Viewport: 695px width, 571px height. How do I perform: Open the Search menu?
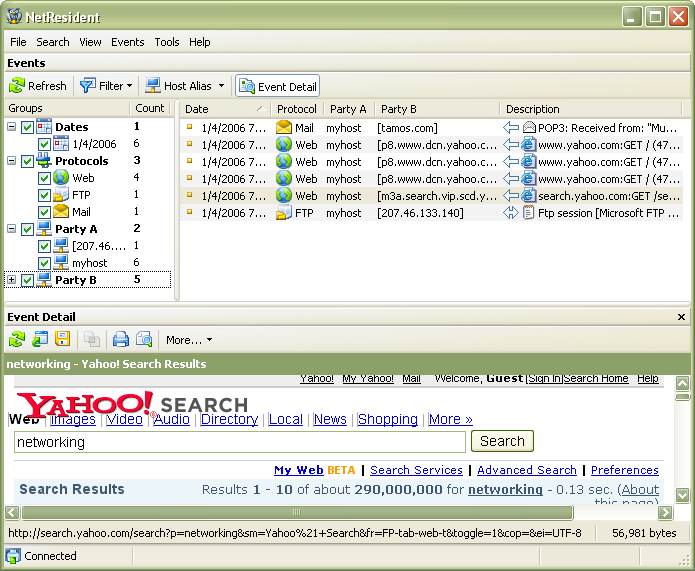click(53, 42)
